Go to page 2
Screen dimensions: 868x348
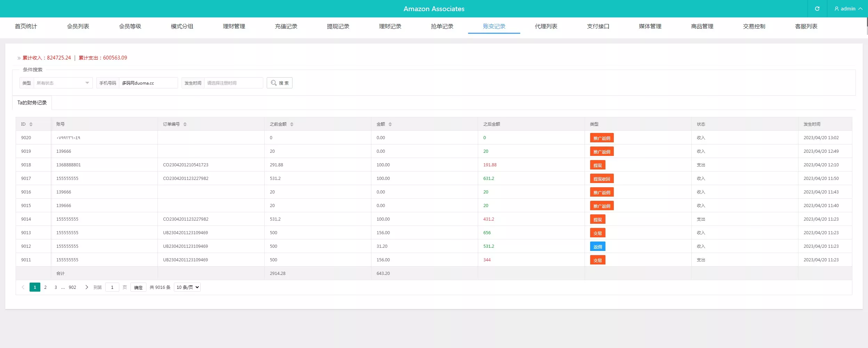click(x=45, y=287)
